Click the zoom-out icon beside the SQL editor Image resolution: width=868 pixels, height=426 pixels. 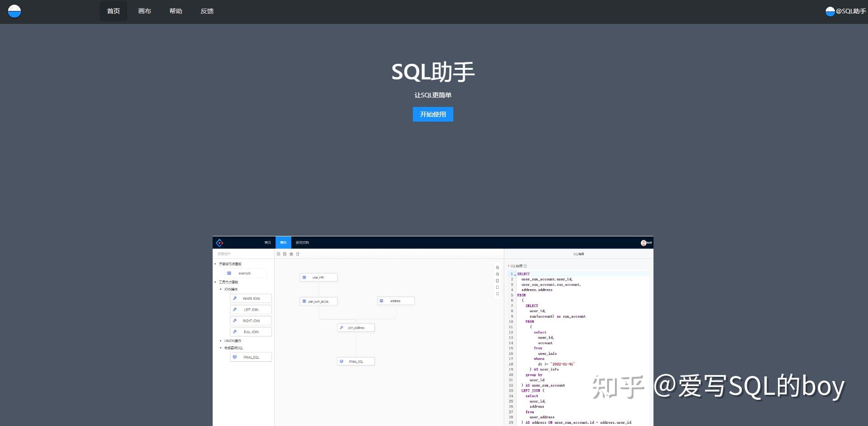tap(498, 274)
